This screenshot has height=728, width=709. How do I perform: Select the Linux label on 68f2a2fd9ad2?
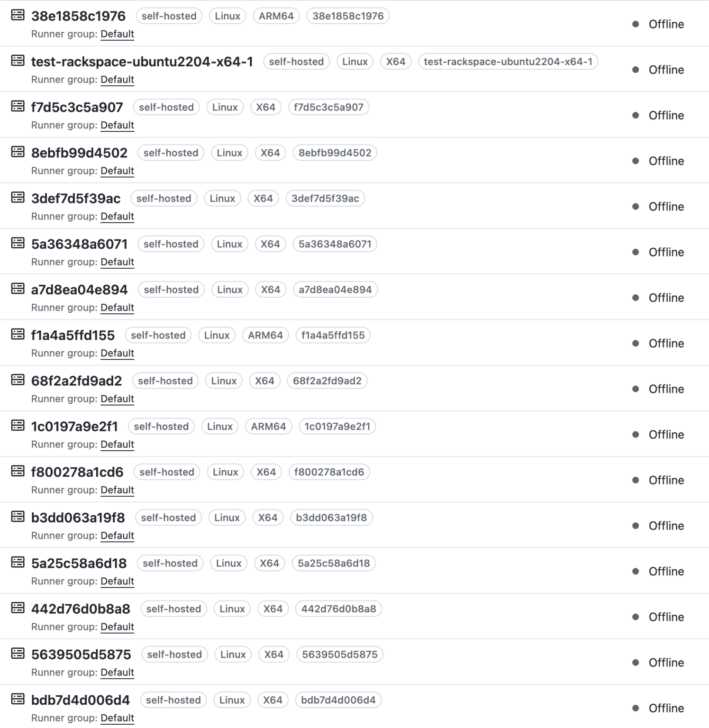click(224, 381)
